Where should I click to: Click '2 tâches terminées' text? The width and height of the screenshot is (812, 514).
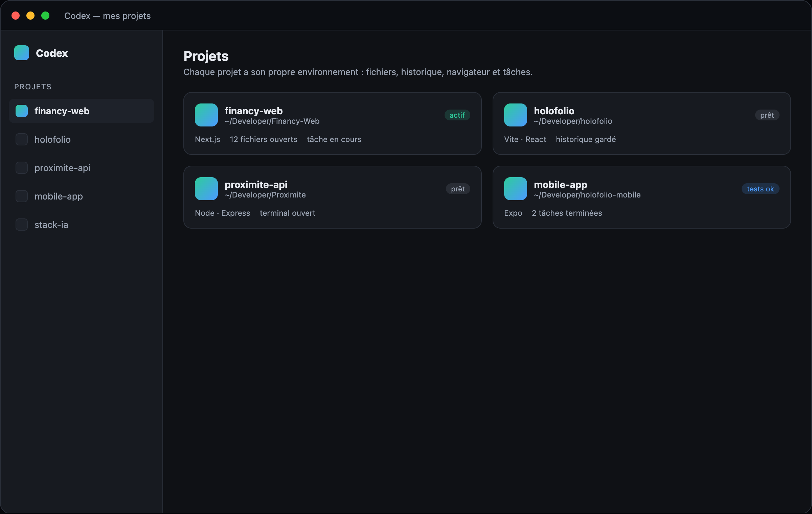tap(567, 213)
